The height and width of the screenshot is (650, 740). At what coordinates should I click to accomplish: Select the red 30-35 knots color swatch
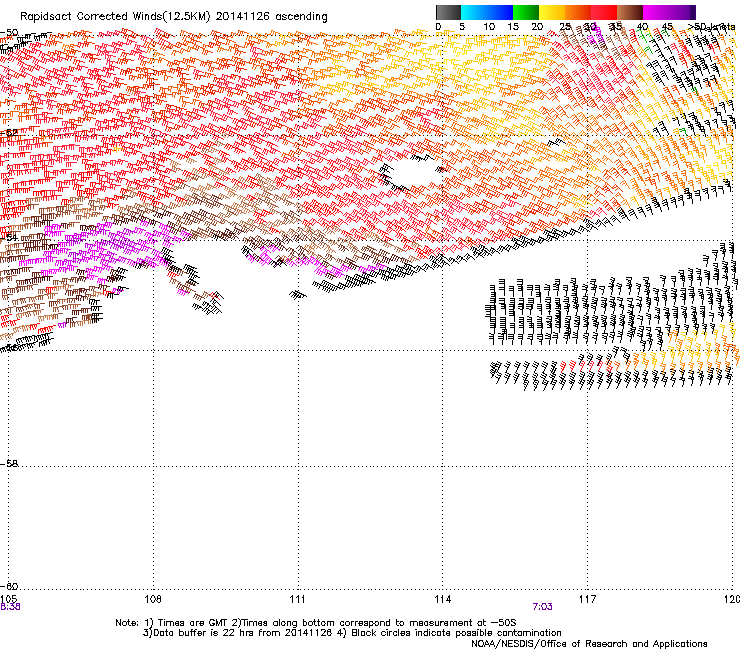[x=604, y=12]
